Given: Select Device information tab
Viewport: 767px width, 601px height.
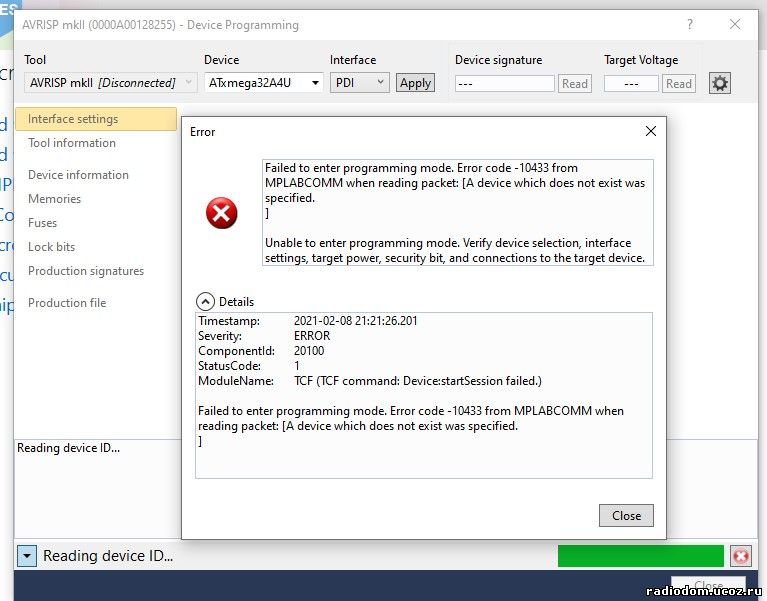Looking at the screenshot, I should [x=78, y=175].
